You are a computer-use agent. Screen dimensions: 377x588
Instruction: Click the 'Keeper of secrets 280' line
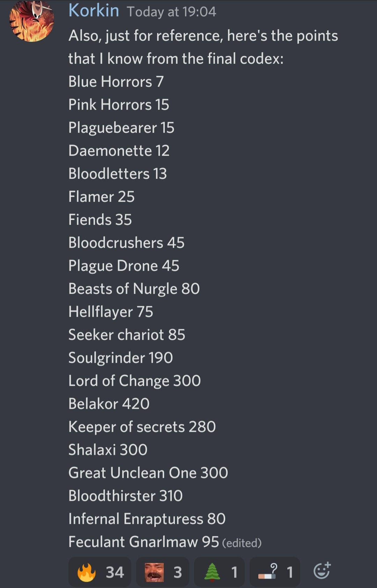(x=142, y=427)
